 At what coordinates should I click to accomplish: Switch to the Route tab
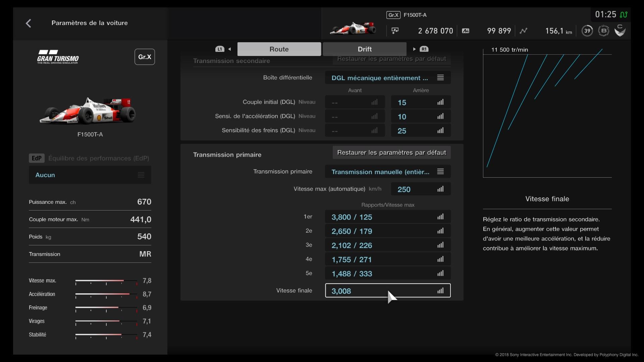pyautogui.click(x=279, y=49)
